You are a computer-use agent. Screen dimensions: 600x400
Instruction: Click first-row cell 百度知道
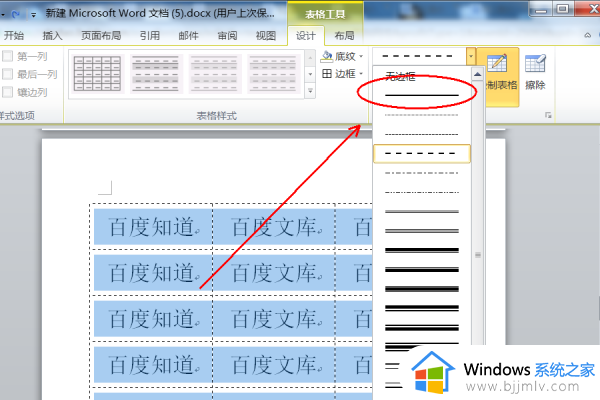152,227
